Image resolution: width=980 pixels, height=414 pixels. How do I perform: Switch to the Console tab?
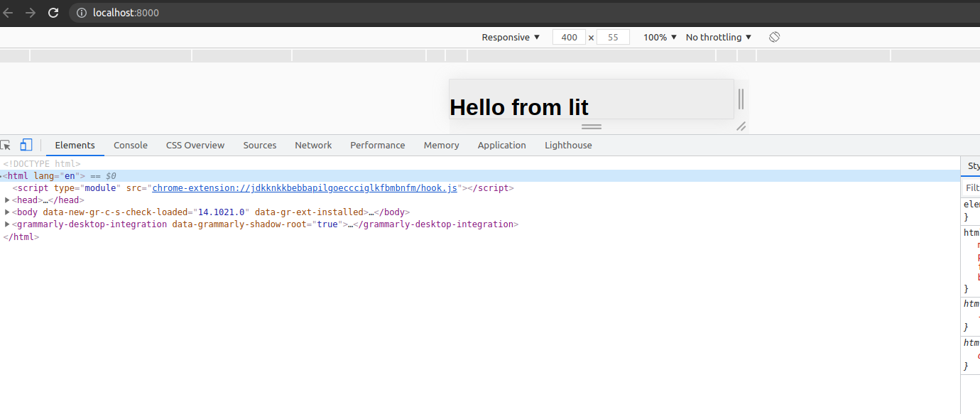131,145
